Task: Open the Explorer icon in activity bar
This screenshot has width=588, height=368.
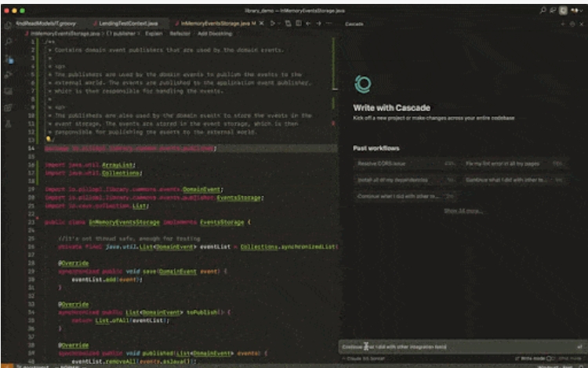Action: click(9, 26)
